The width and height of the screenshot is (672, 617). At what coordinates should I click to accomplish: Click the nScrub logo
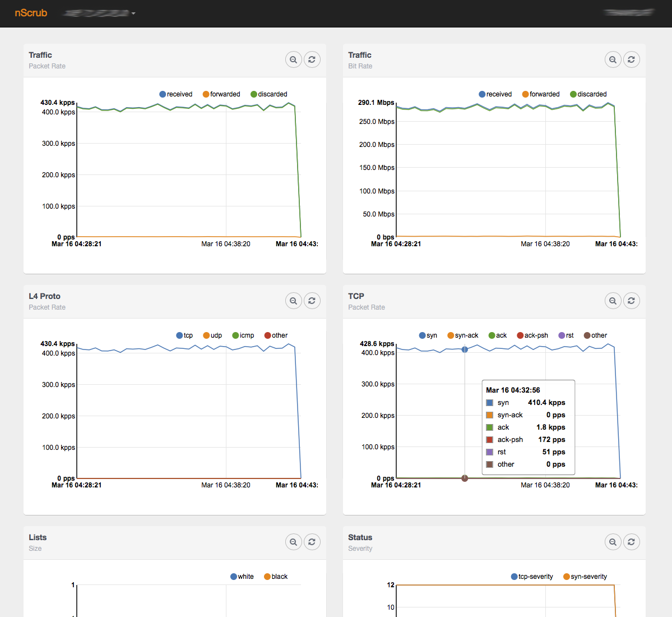pyautogui.click(x=31, y=13)
